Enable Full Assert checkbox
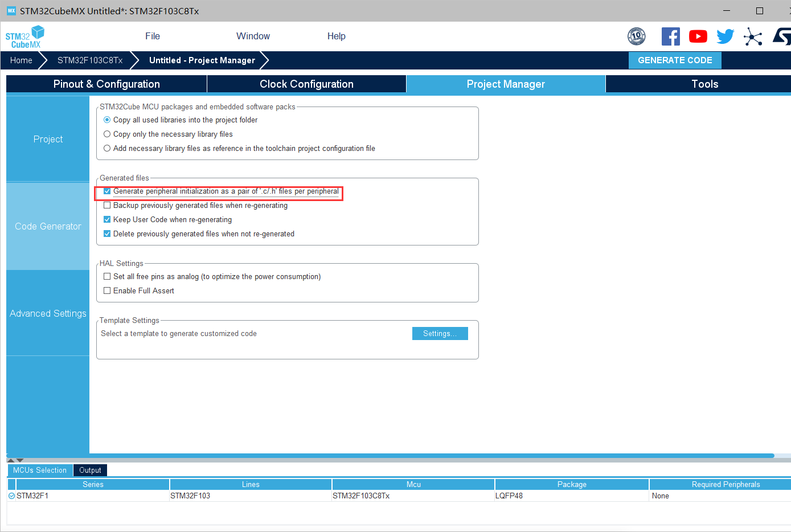Screen dimensions: 791x532 tap(107, 291)
